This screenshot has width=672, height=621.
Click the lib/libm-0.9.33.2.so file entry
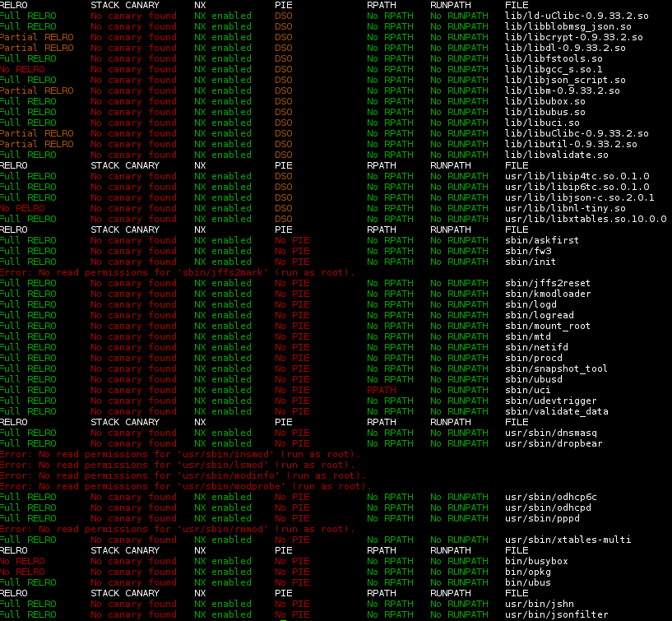(563, 90)
